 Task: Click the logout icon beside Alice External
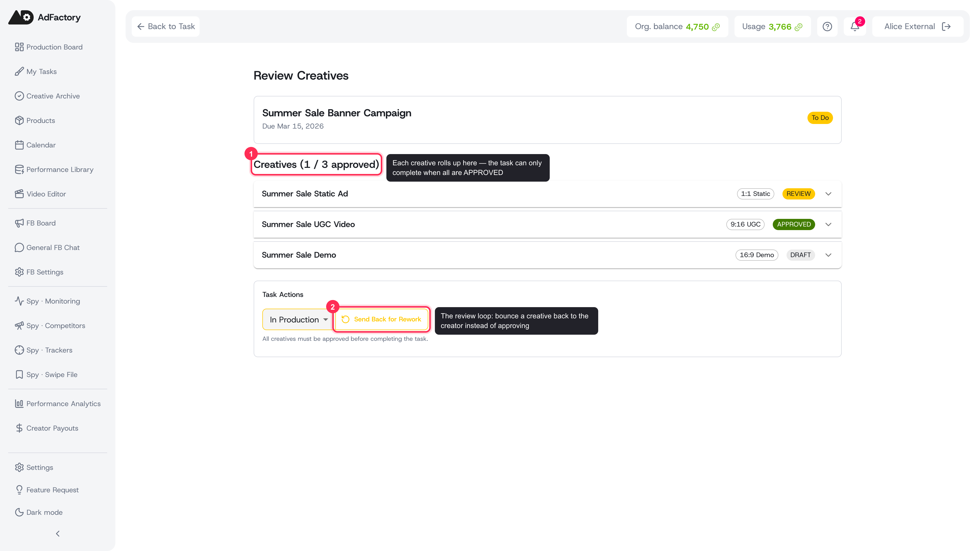point(946,27)
